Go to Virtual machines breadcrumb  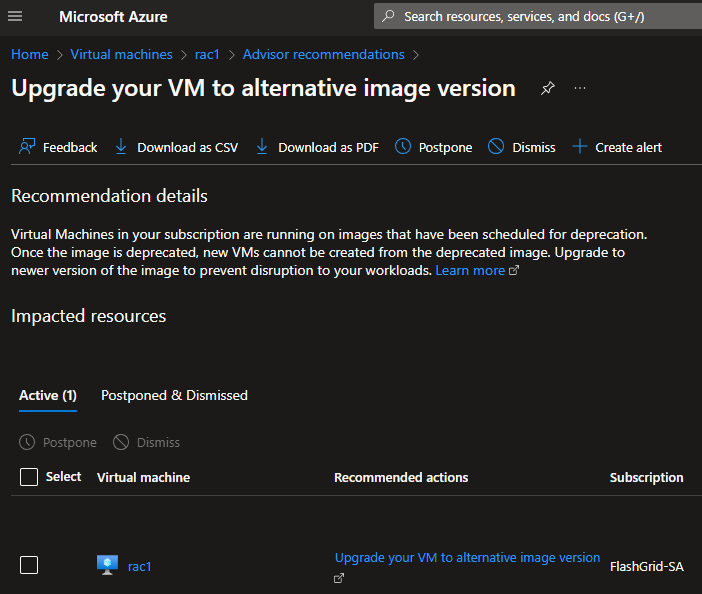[121, 55]
